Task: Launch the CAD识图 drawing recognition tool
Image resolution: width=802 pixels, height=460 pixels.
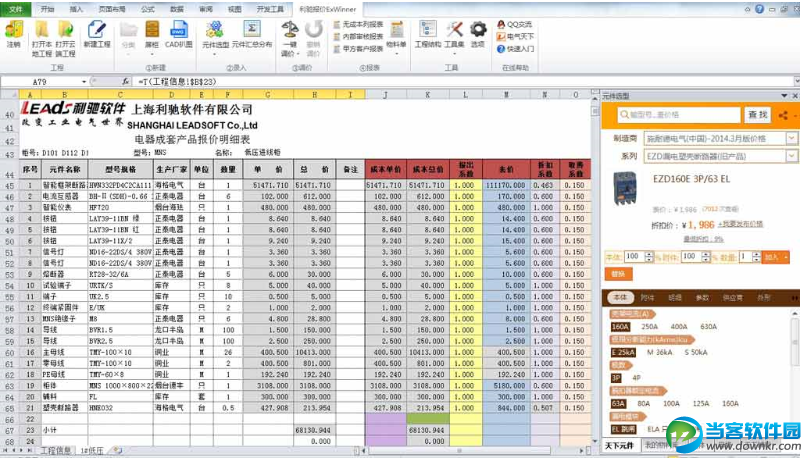Action: (x=179, y=35)
